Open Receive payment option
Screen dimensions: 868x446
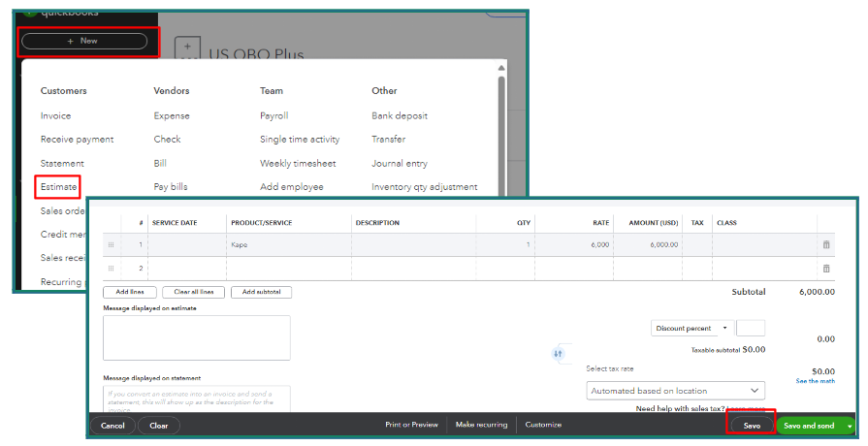[x=77, y=140]
